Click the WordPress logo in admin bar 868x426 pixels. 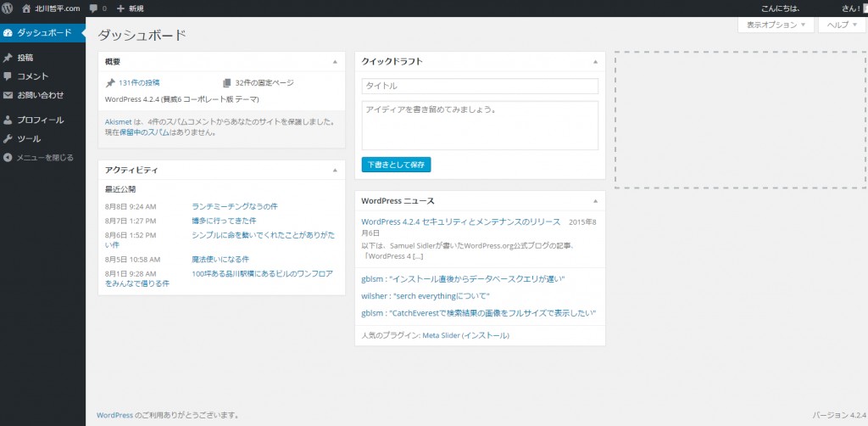(8, 8)
